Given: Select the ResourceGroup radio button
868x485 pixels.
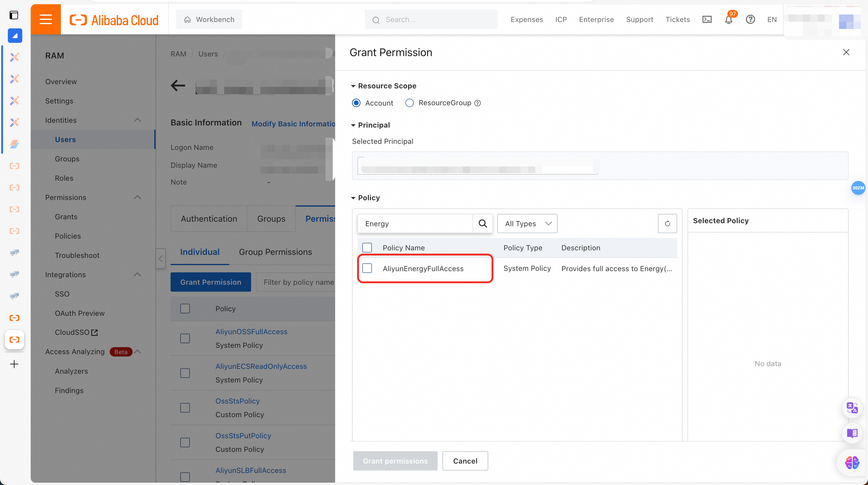Looking at the screenshot, I should 409,103.
